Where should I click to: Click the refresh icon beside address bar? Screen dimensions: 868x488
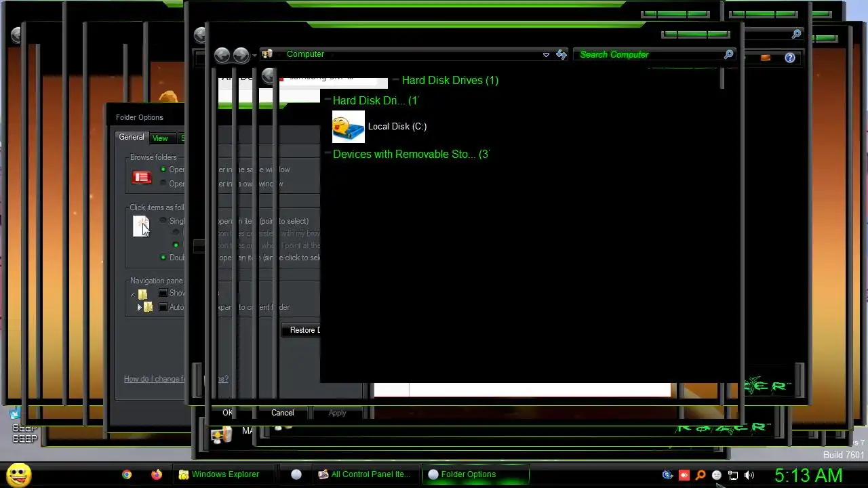[x=561, y=54]
